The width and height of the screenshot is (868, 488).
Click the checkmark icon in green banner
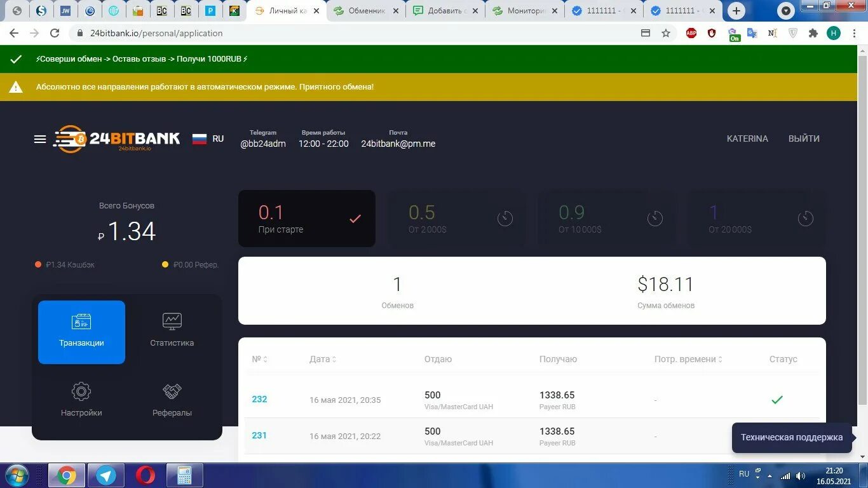tap(16, 59)
